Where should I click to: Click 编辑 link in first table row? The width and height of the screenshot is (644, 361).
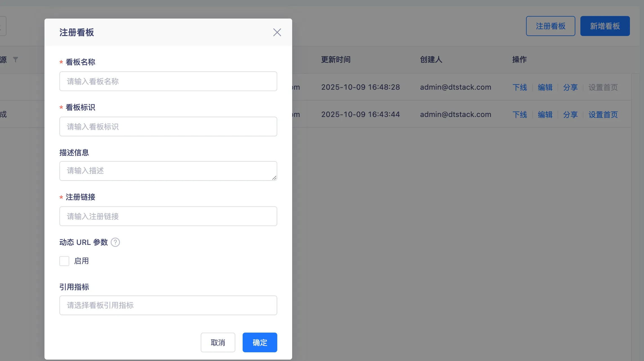(x=545, y=87)
